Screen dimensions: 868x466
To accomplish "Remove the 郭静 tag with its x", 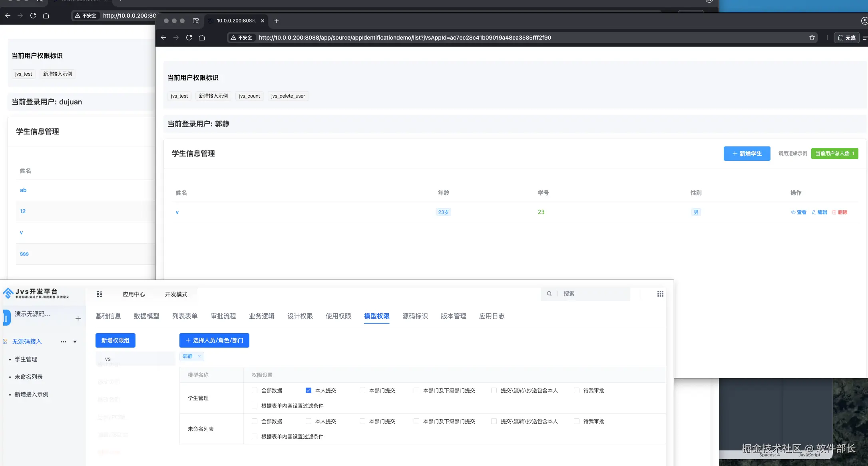I will pyautogui.click(x=199, y=356).
